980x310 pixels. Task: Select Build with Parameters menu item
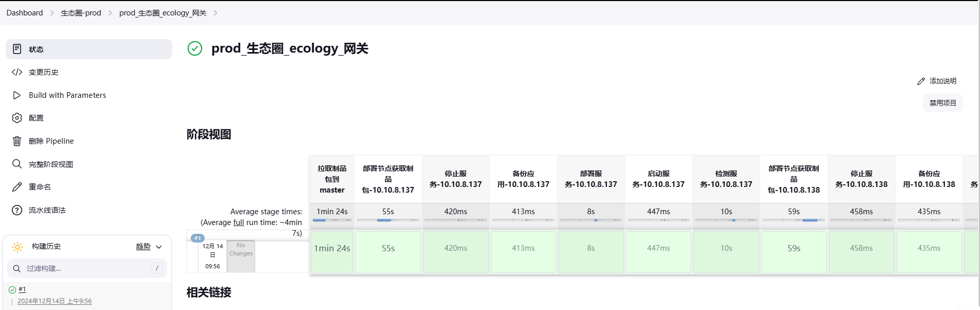click(89, 95)
